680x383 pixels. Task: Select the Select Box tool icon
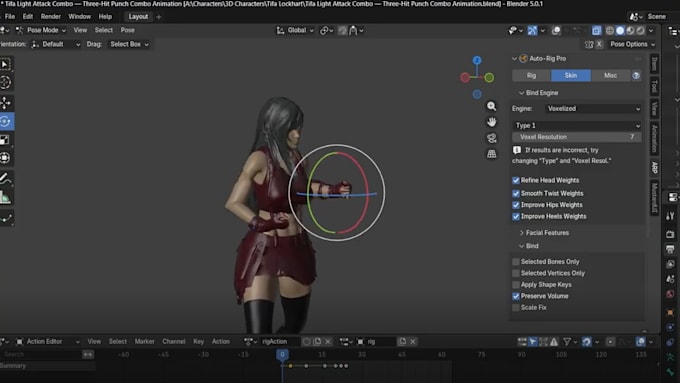tap(5, 65)
